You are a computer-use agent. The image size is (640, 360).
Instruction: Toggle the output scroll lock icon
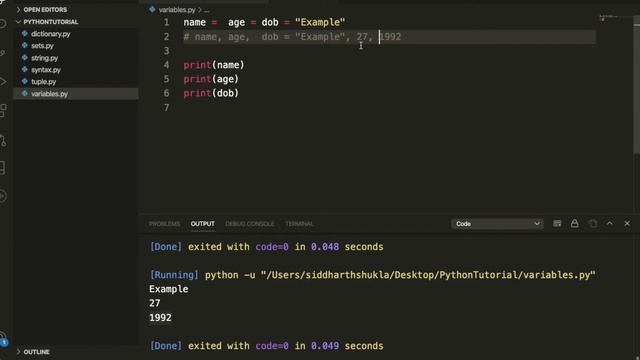click(575, 224)
